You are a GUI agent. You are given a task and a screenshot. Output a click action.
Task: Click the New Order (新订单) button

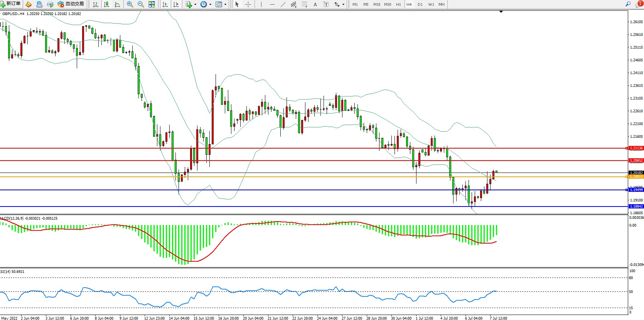(x=11, y=4)
